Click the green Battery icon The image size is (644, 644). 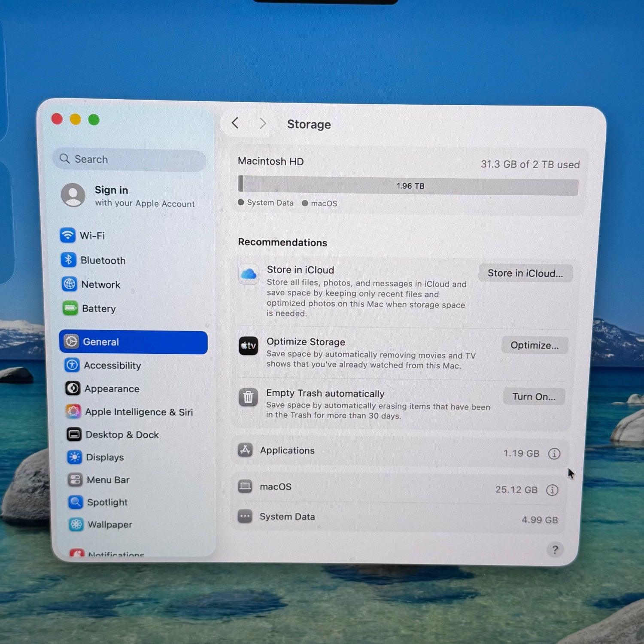click(70, 308)
